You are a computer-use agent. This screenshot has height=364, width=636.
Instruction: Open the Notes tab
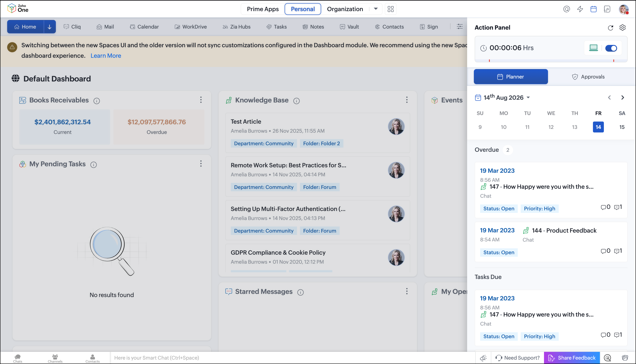313,27
